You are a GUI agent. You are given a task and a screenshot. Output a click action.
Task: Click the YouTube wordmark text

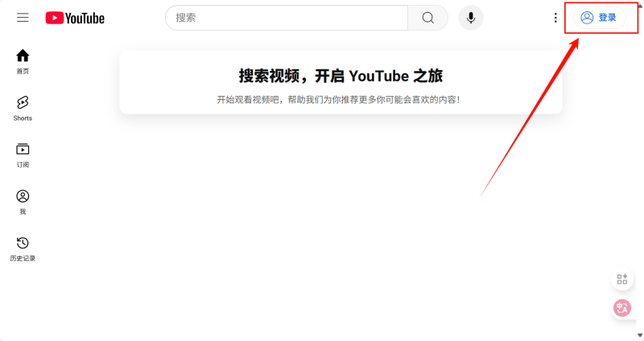click(85, 18)
